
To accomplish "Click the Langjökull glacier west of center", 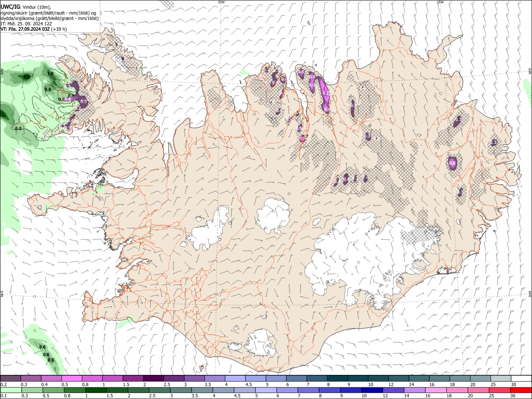I will (210, 231).
